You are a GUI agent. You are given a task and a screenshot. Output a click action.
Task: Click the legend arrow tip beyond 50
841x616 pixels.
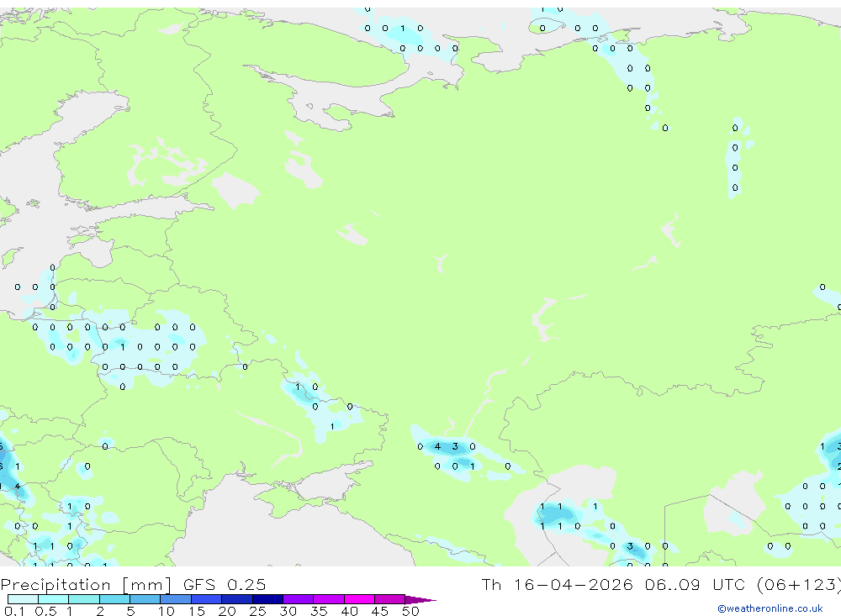[420, 600]
